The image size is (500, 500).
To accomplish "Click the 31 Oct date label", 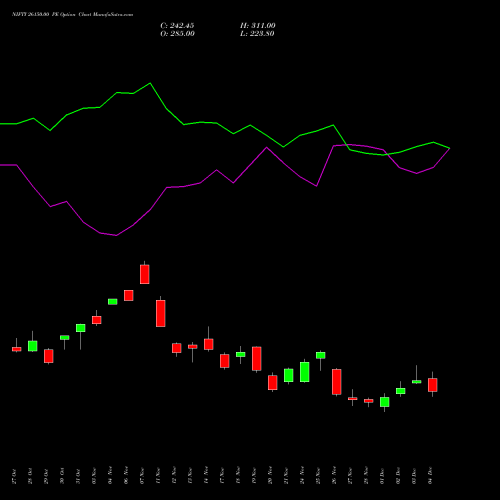I will (x=78, y=476).
